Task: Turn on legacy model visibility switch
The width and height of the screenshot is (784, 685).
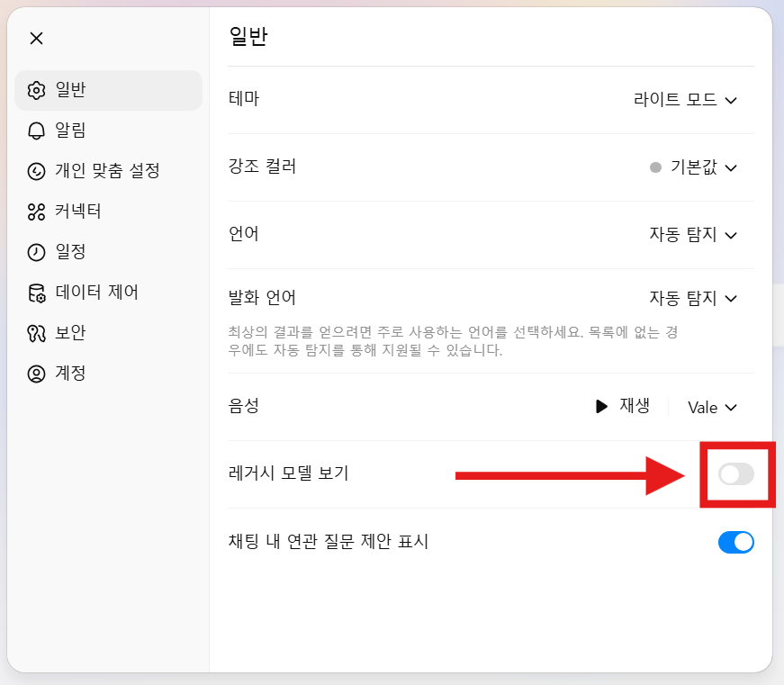Action: (736, 474)
